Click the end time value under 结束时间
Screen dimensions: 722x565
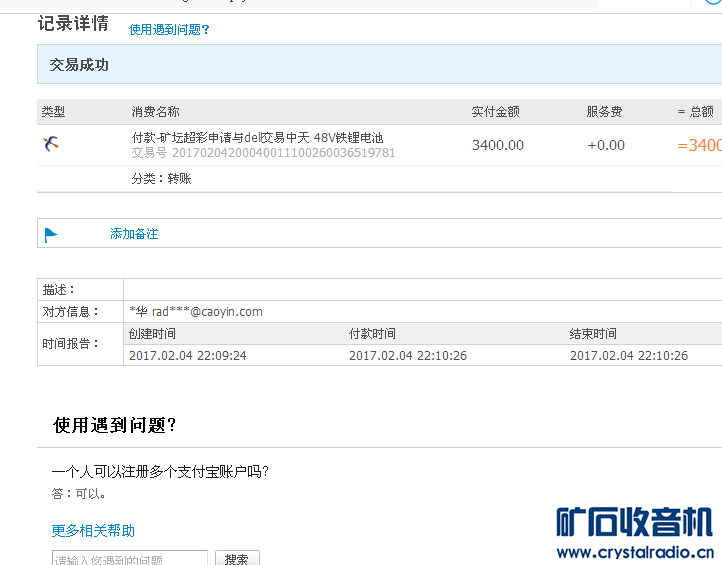[x=629, y=355]
